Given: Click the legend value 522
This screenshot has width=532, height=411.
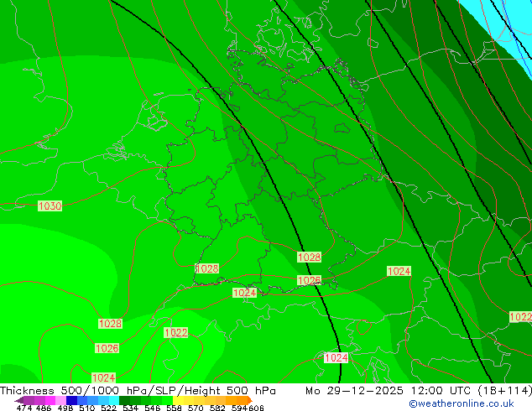Looking at the screenshot, I should [109, 408].
